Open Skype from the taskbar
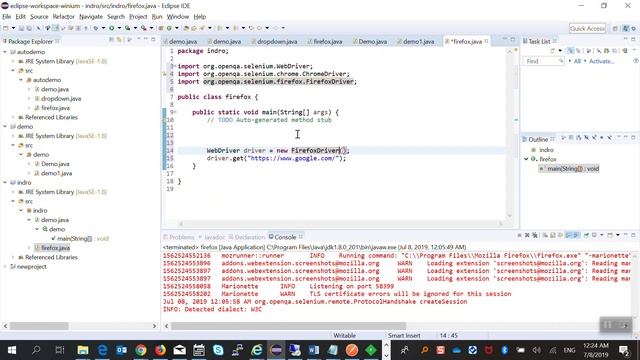Screen dimensions: 640x360 [x=218, y=350]
